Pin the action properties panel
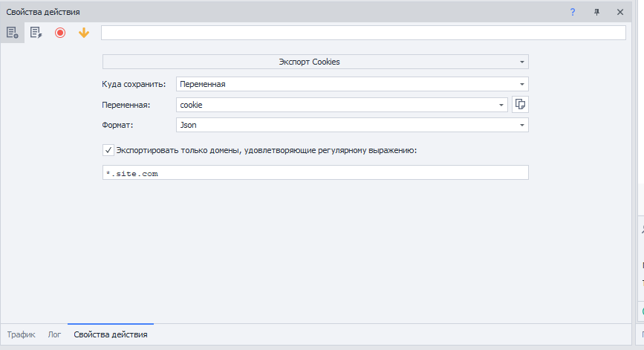Viewport: 644px width, 350px height. click(596, 12)
